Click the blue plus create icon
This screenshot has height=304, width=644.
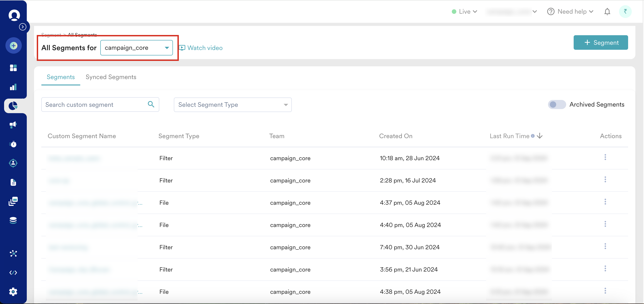pos(13,46)
